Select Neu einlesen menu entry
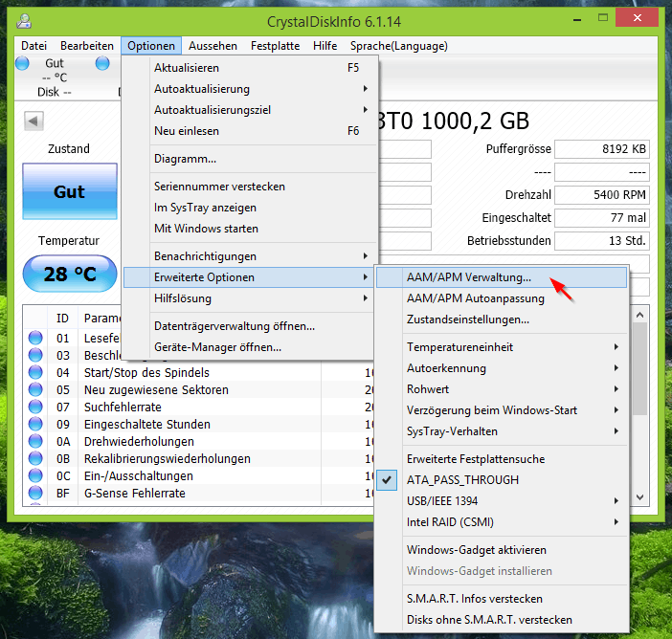The width and height of the screenshot is (672, 639). pos(249,131)
